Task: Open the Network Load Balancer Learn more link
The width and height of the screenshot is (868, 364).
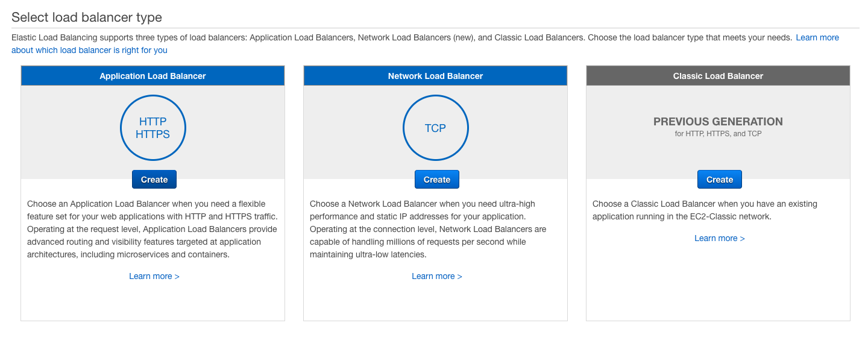Action: (436, 275)
